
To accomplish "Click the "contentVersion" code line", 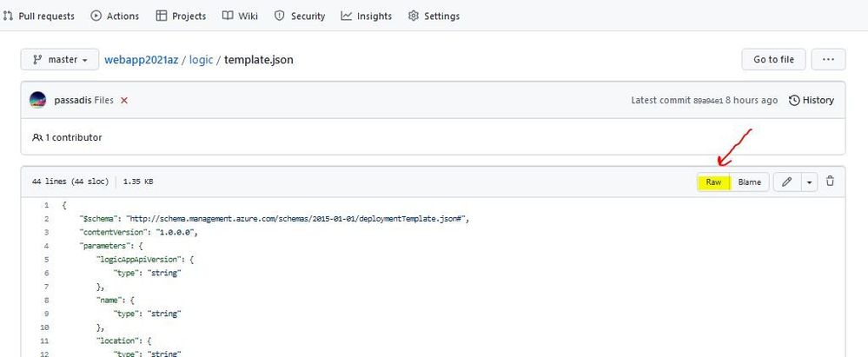I will tap(138, 232).
